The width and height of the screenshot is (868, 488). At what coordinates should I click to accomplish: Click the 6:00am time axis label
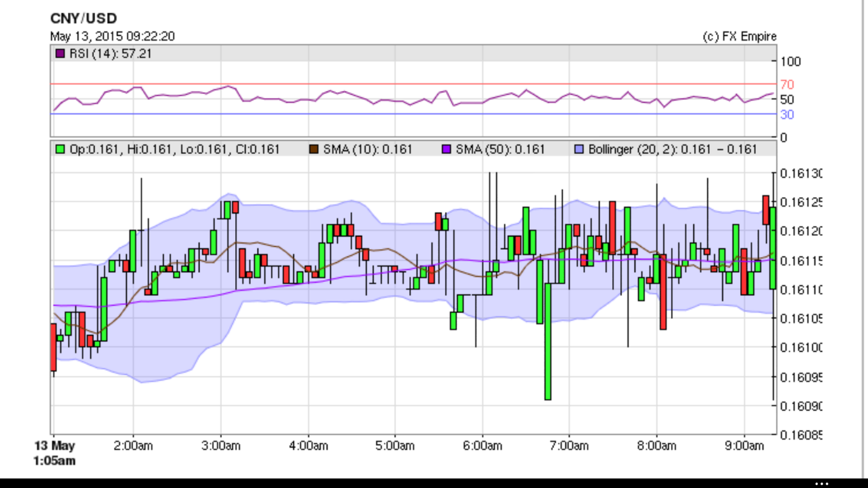tap(482, 446)
